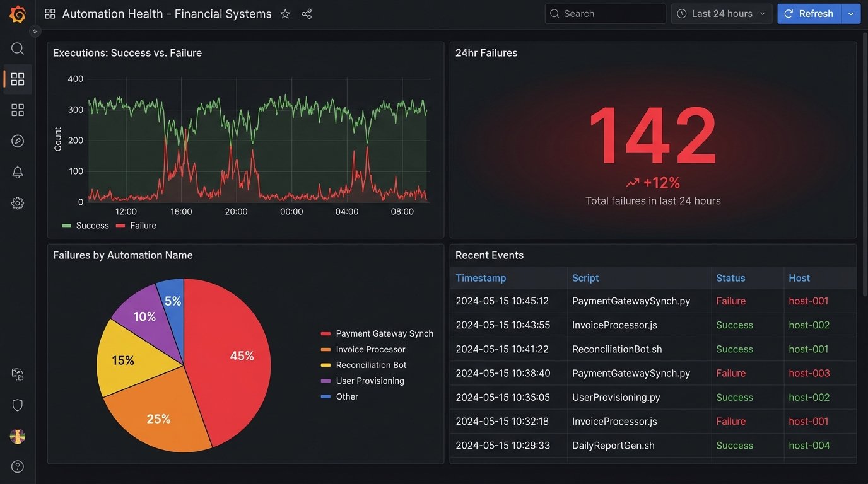Expand the Refresh interval dropdown arrow
This screenshot has height=484, width=868.
pos(850,13)
